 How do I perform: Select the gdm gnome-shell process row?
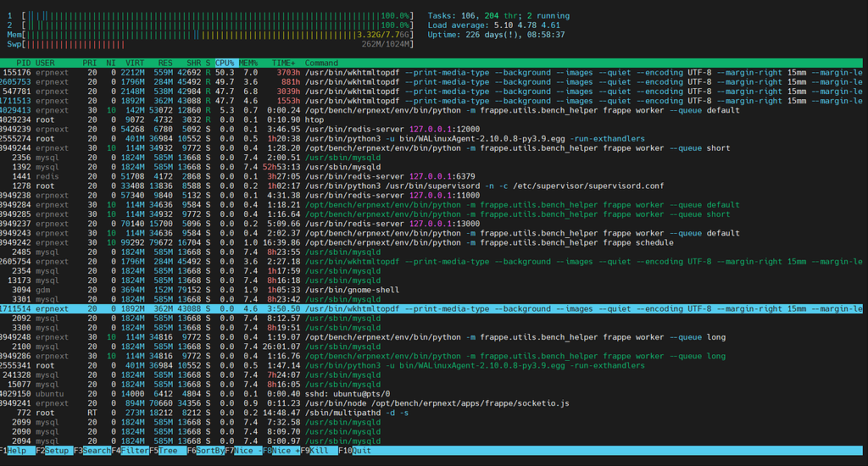click(431, 290)
